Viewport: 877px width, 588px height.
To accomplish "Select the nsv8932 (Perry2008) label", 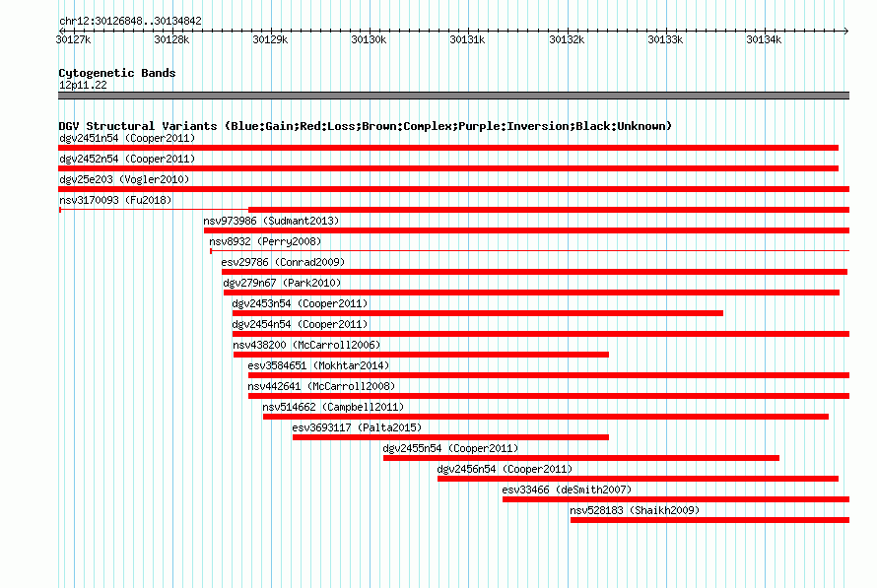I will (265, 241).
